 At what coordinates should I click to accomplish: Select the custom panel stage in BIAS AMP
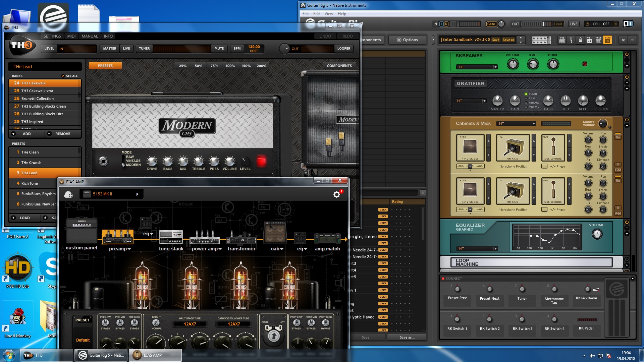(82, 231)
